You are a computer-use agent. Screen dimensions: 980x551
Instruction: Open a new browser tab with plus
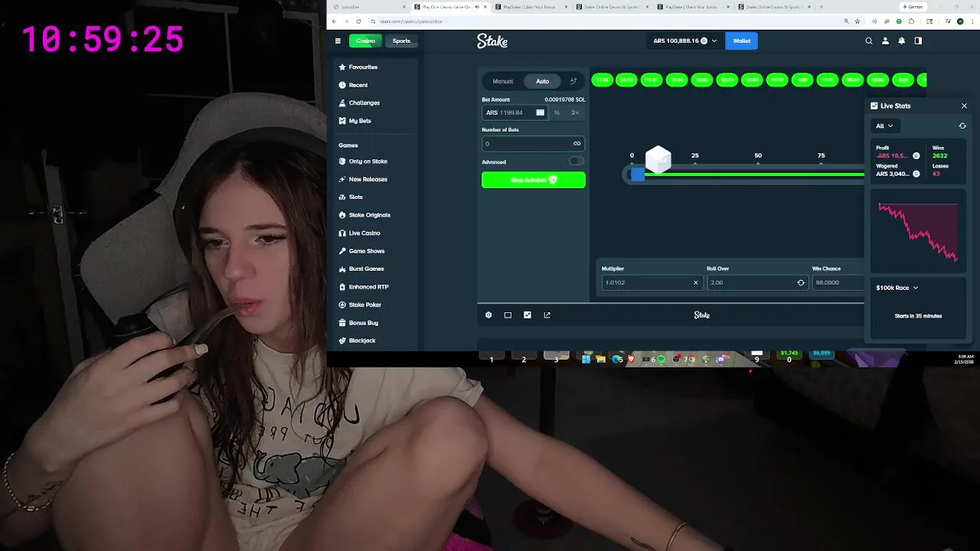tap(821, 7)
